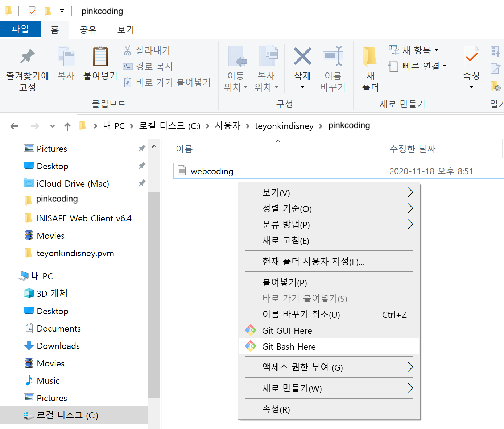Select Music under 내 PC
The width and height of the screenshot is (504, 429).
pos(48,381)
